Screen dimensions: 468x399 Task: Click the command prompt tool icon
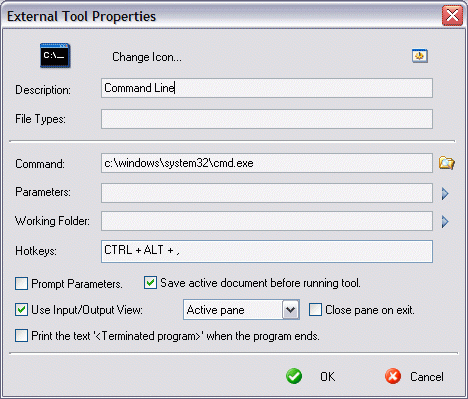tap(55, 55)
